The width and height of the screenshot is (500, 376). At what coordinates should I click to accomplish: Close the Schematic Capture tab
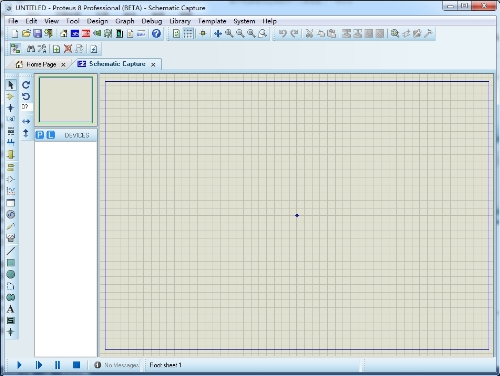(153, 65)
